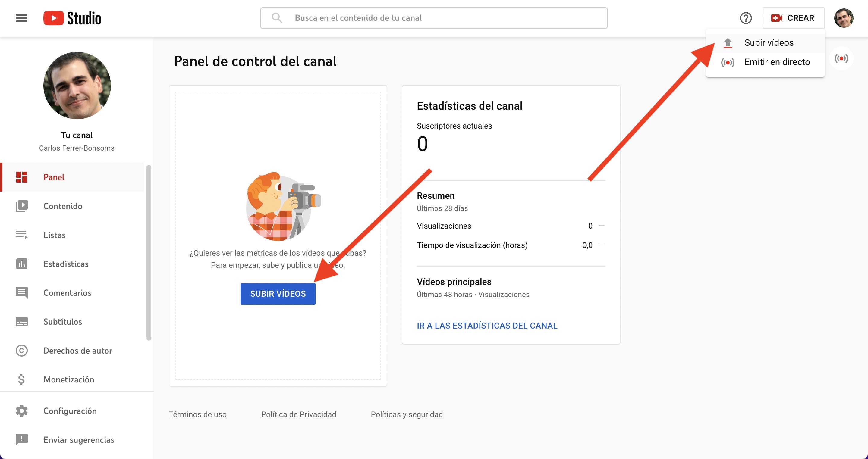The image size is (868, 459).
Task: Follow IR A LAS ESTADÍSTICAS DEL CANAL link
Action: 487,326
